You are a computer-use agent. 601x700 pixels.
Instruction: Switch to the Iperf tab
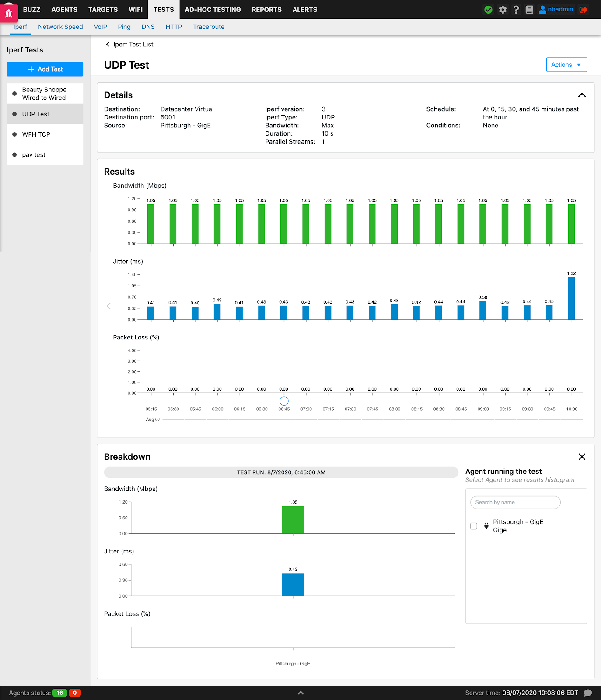click(x=20, y=27)
